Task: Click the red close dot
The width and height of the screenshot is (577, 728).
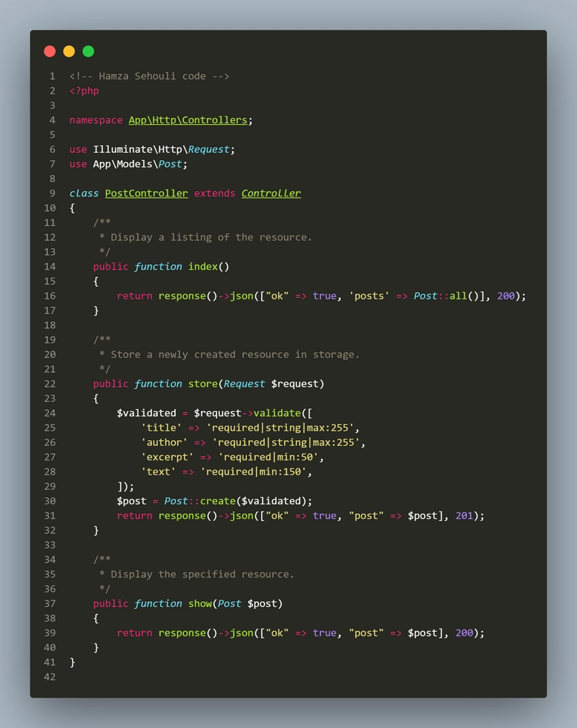Action: click(50, 51)
